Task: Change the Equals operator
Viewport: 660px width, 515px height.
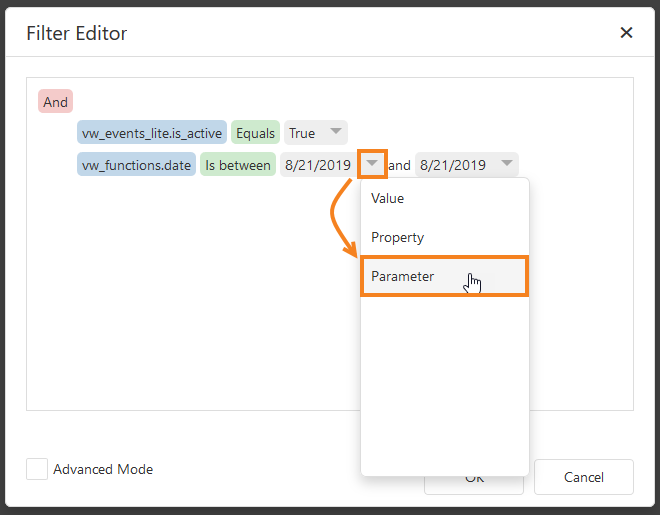Action: point(255,133)
